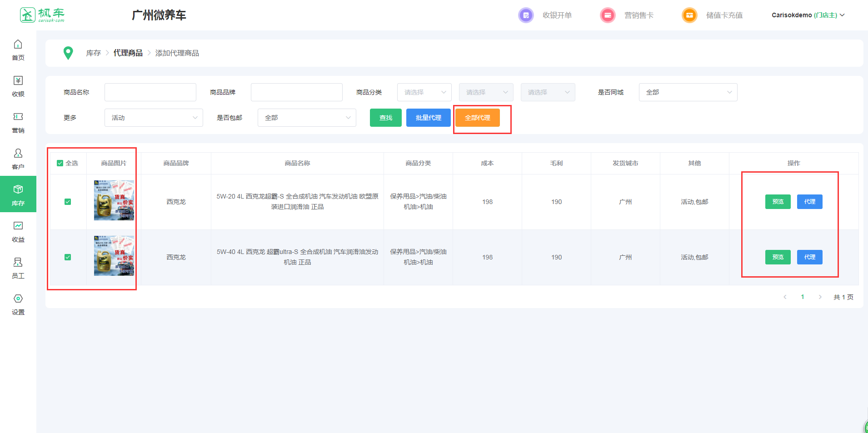Open the 收银 cashier icon in sidebar
The height and width of the screenshot is (433, 868).
tap(18, 81)
